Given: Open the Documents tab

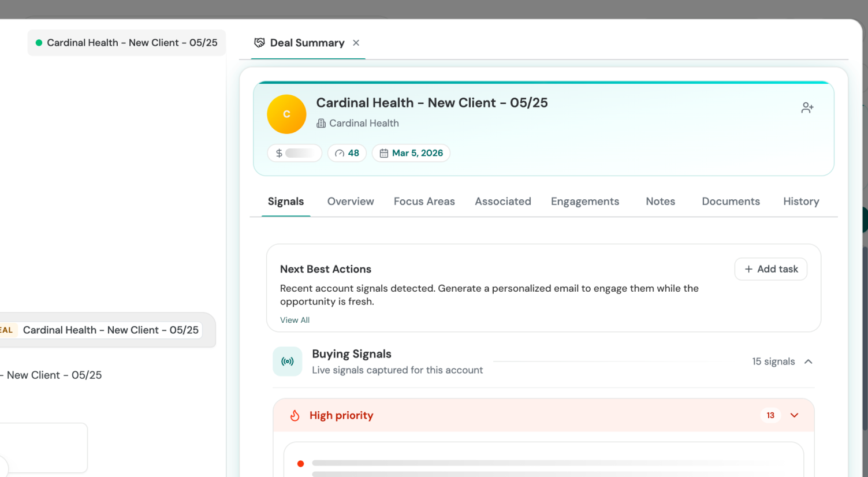Looking at the screenshot, I should coord(731,202).
